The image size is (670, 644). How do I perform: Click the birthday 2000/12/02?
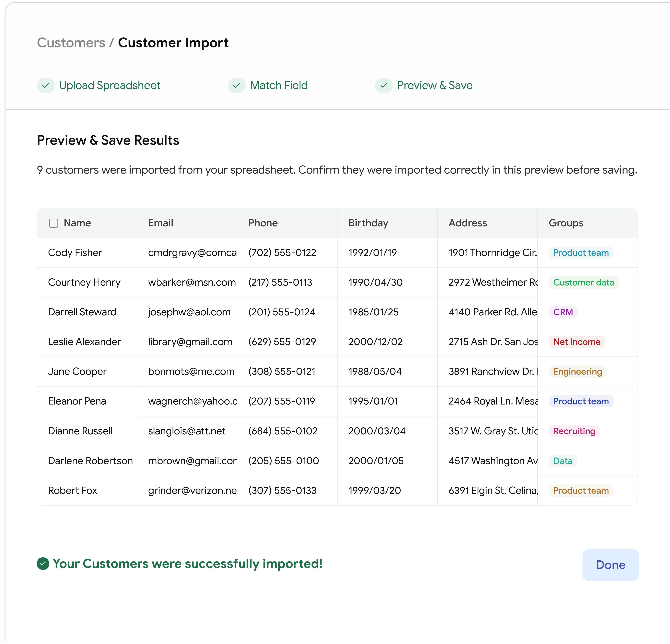coord(375,342)
